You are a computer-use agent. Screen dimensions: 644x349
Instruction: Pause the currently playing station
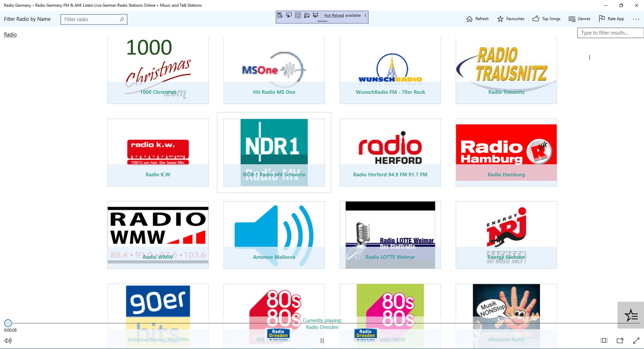tap(322, 341)
